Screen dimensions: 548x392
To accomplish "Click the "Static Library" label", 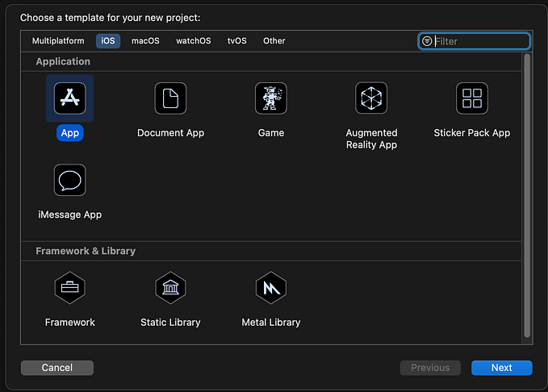I will (170, 322).
